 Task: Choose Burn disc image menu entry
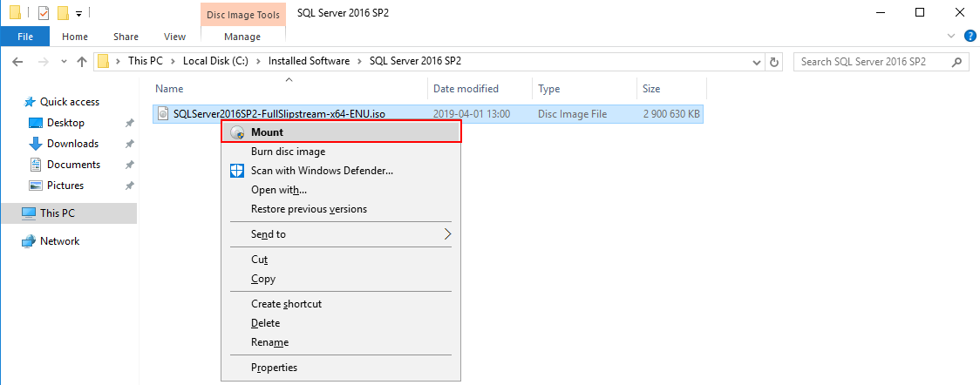pos(341,152)
